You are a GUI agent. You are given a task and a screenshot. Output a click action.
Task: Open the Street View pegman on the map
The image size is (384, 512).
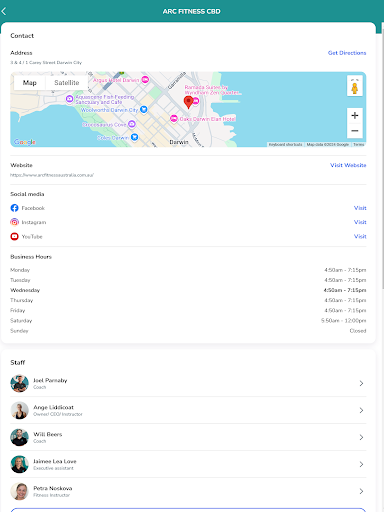[355, 86]
